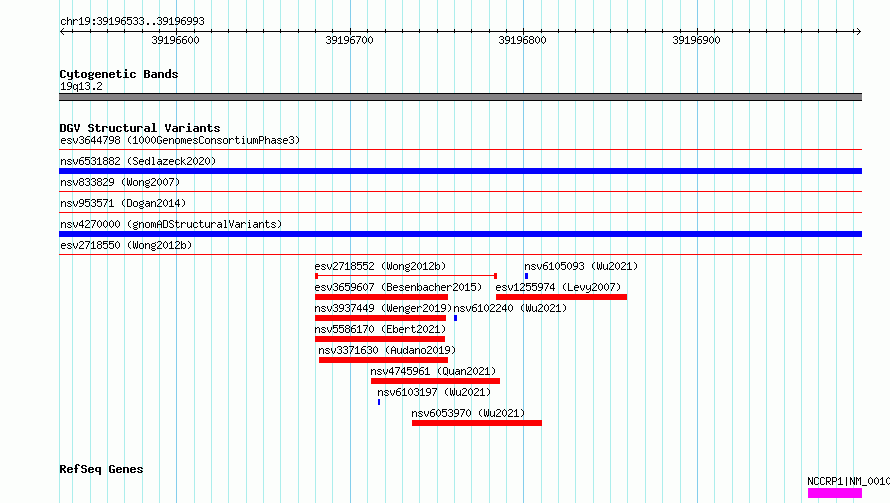Click the small blue marker of nsv6103197
Image resolution: width=890 pixels, height=503 pixels.
379,402
